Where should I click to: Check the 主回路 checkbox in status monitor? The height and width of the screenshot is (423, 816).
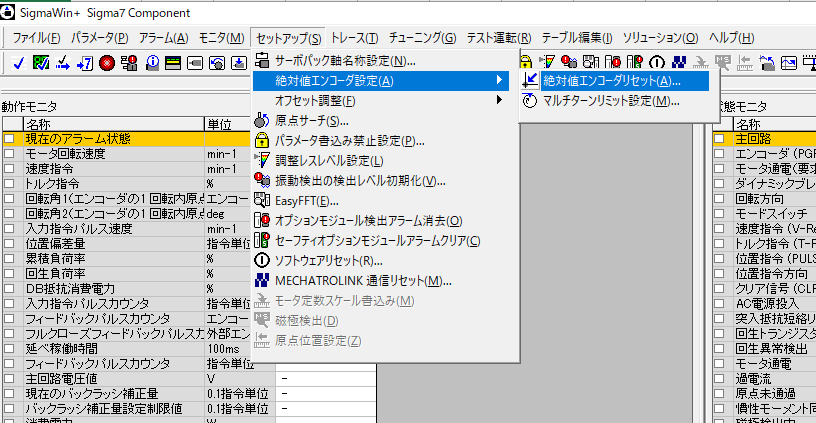click(719, 138)
